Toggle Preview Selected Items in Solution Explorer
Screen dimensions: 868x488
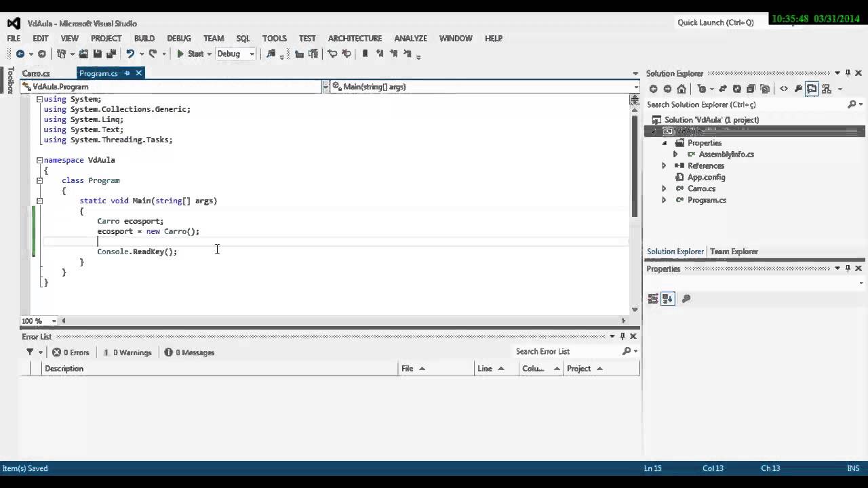812,89
